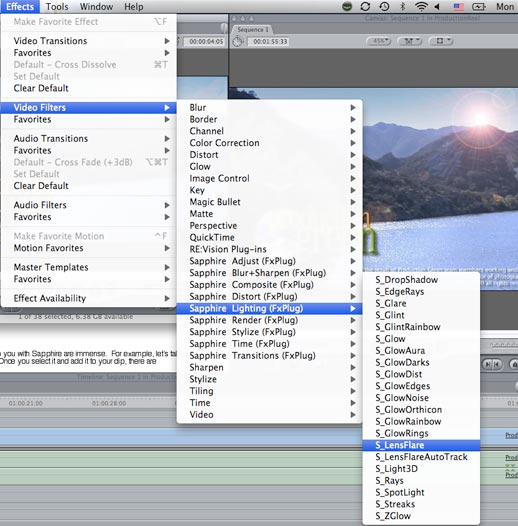Image resolution: width=518 pixels, height=526 pixels.
Task: Select Sapphire Lighting (FxPlug) entry
Action: [269, 308]
